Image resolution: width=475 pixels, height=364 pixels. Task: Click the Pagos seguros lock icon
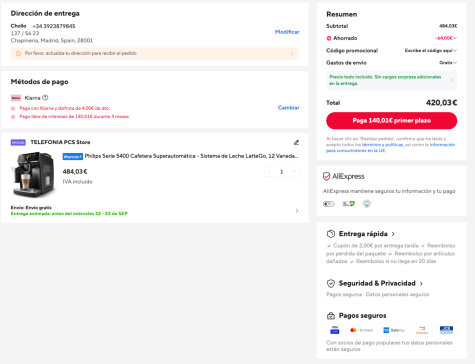[331, 316]
